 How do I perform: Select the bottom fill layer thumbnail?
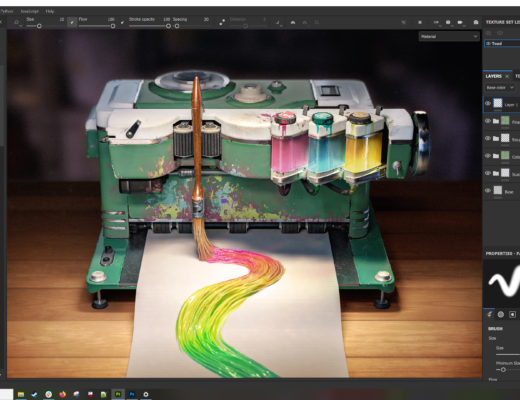pos(498,190)
